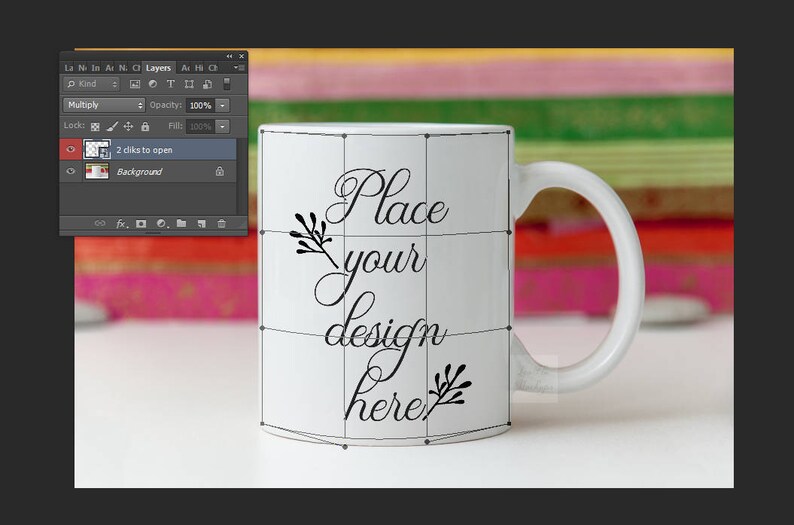Switch to the 'In' panel tab
794x525 pixels.
coord(96,68)
